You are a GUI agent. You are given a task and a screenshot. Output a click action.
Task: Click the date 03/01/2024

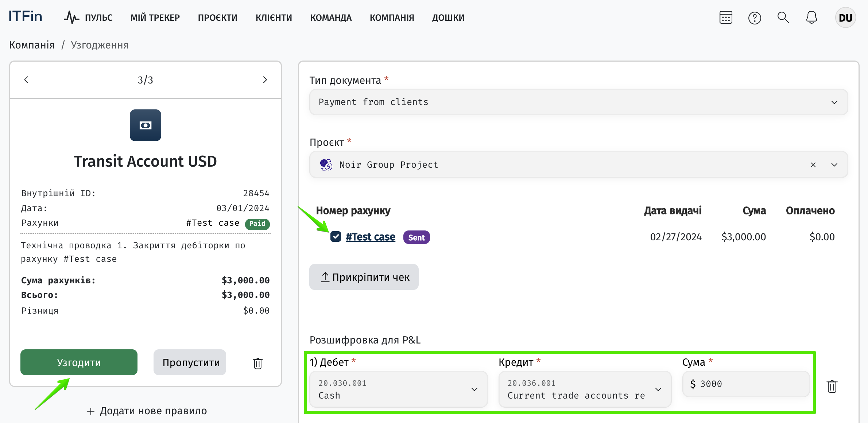243,208
